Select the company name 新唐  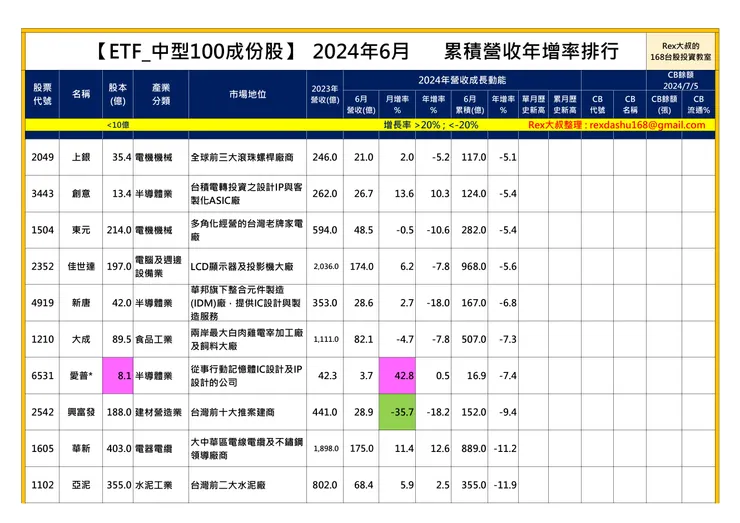pyautogui.click(x=81, y=303)
